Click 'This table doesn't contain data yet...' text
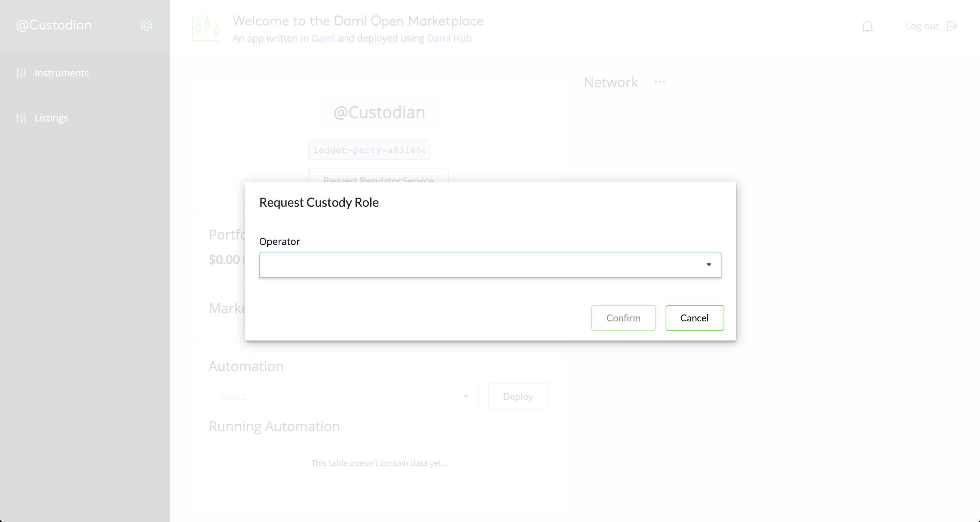Screen dimensions: 980x522 tap(379, 463)
